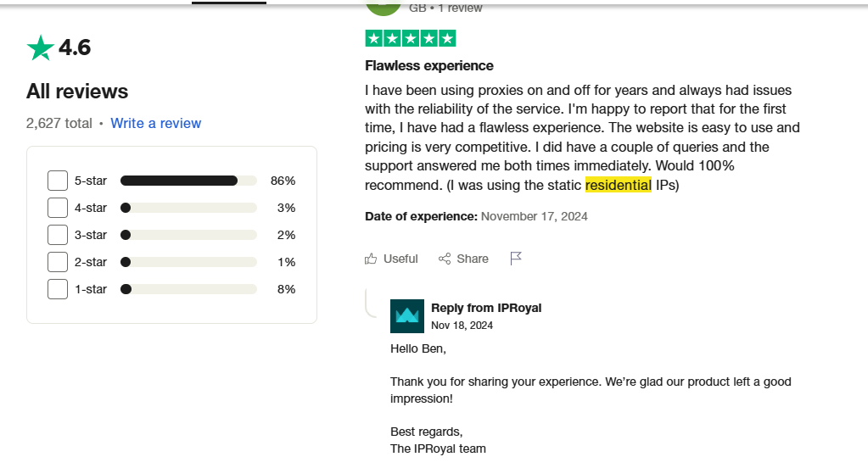Tick the 4-star filter checkbox
Viewport: 868px width, 468px height.
(x=58, y=208)
